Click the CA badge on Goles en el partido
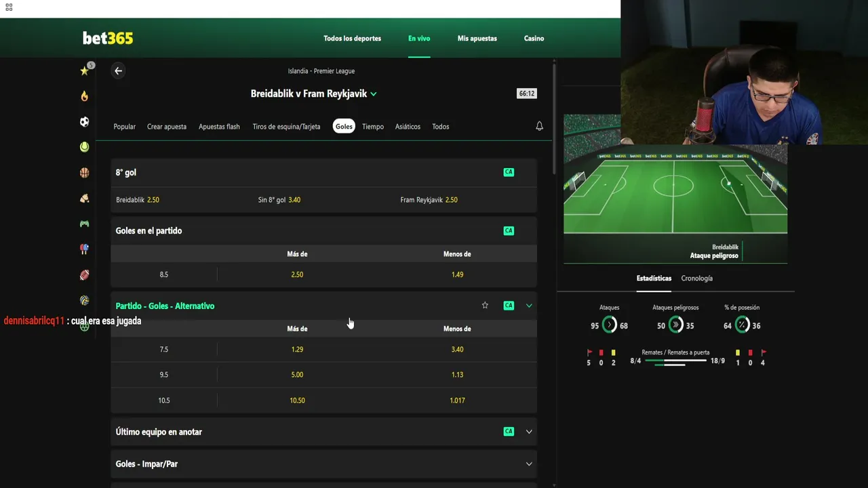The image size is (868, 488). click(x=509, y=230)
